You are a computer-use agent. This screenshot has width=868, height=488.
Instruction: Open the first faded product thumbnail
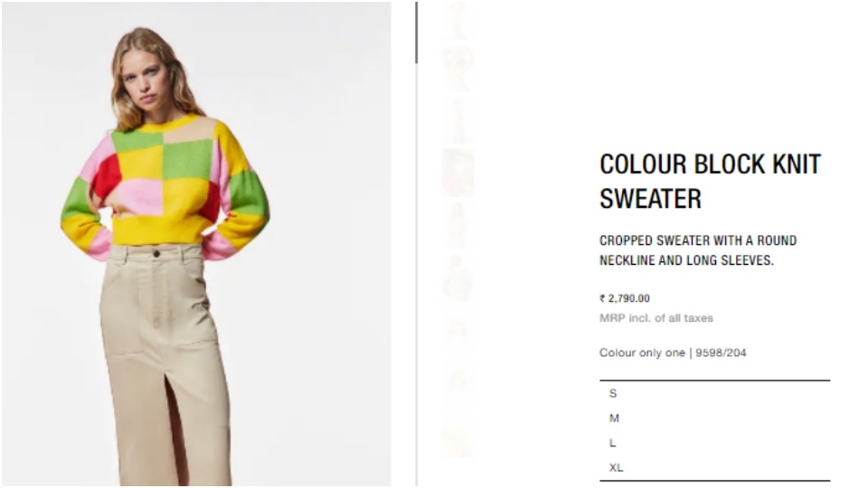pyautogui.click(x=458, y=20)
